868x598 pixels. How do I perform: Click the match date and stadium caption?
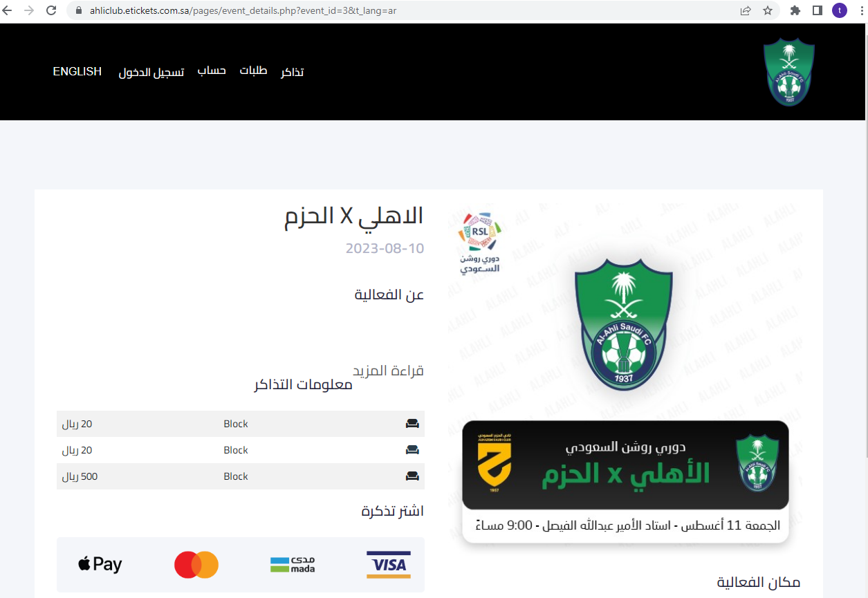tap(628, 525)
